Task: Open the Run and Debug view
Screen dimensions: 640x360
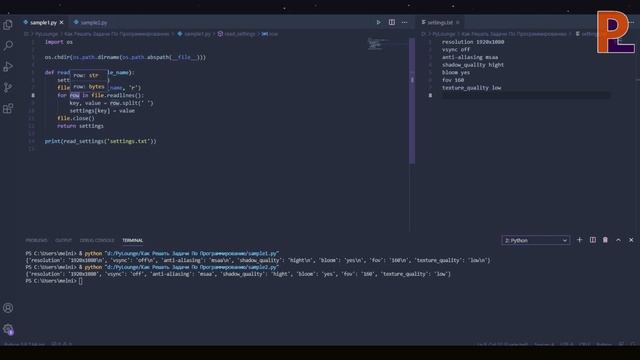Action: pyautogui.click(x=8, y=67)
